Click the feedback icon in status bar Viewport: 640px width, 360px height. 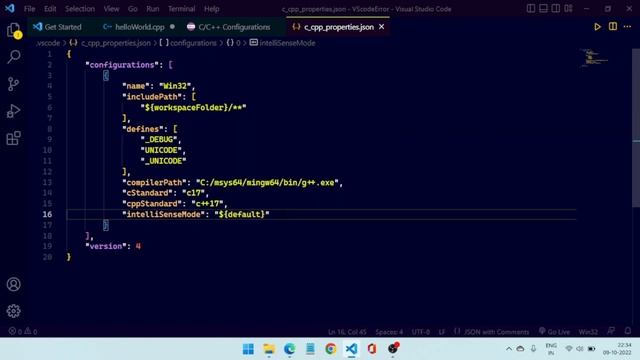pyautogui.click(x=611, y=331)
